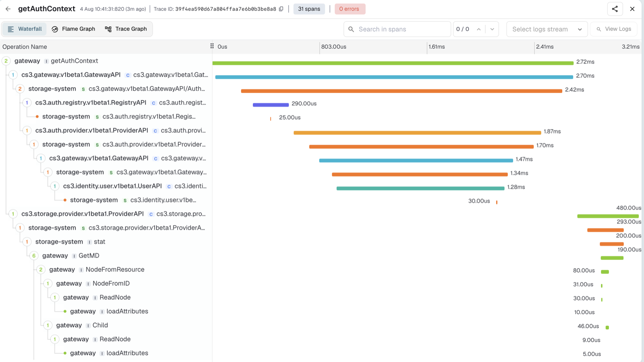The image size is (644, 362).
Task: Collapse second storage-system cs3.auth.provider span
Action: tap(34, 144)
